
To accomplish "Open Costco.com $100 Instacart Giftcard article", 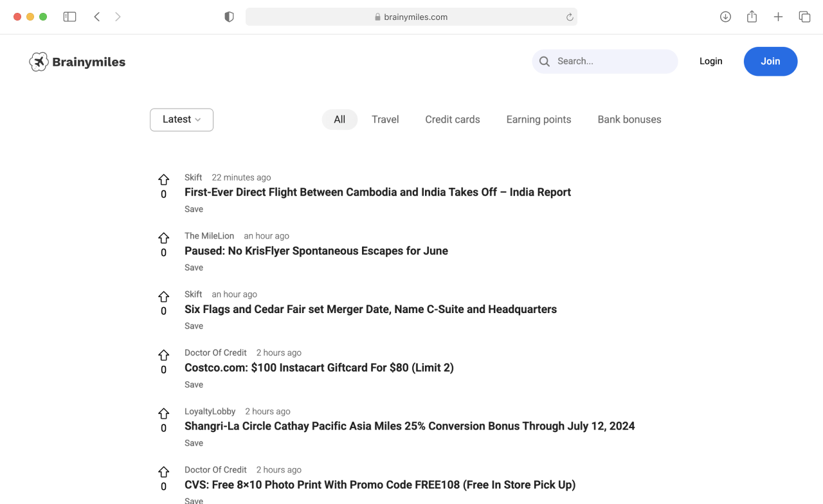I will (319, 368).
